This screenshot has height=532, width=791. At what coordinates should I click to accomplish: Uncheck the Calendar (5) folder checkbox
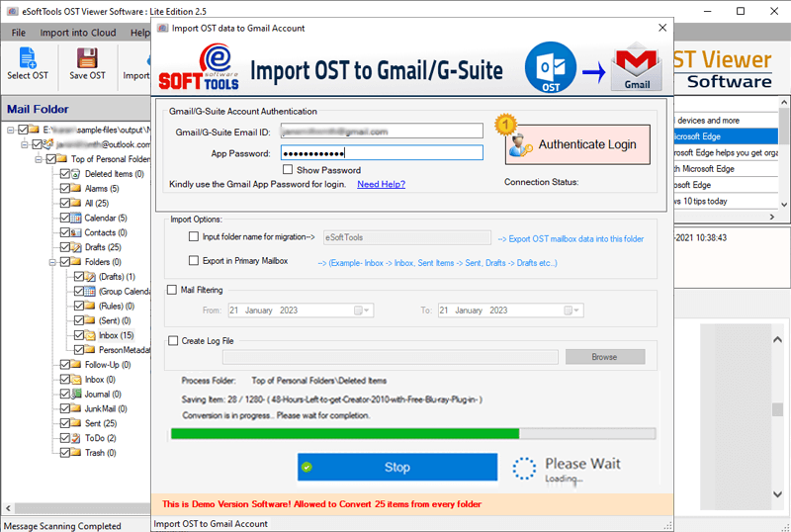64,218
